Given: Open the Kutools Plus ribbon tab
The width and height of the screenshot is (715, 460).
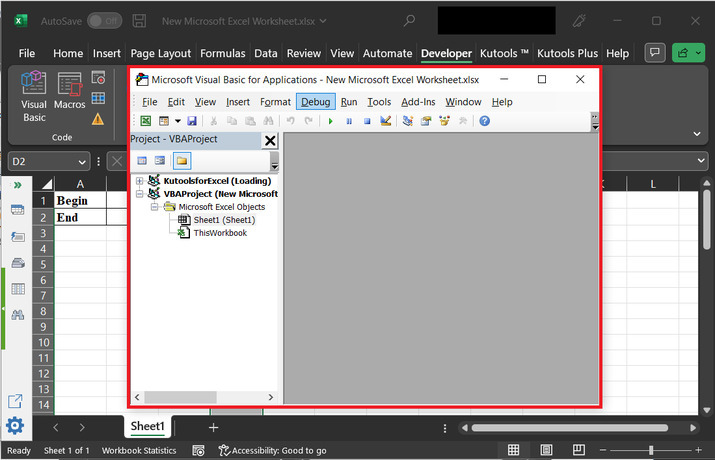Looking at the screenshot, I should 567,53.
